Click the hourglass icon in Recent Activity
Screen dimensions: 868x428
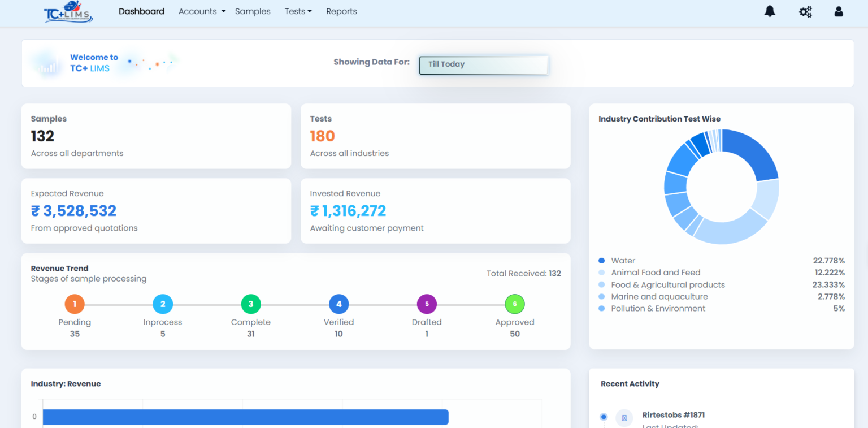[624, 418]
